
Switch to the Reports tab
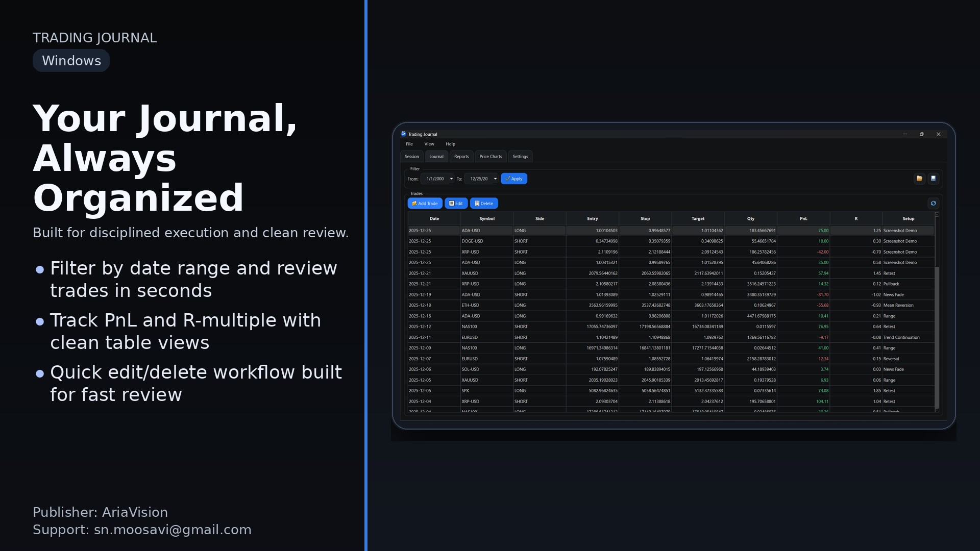tap(461, 157)
